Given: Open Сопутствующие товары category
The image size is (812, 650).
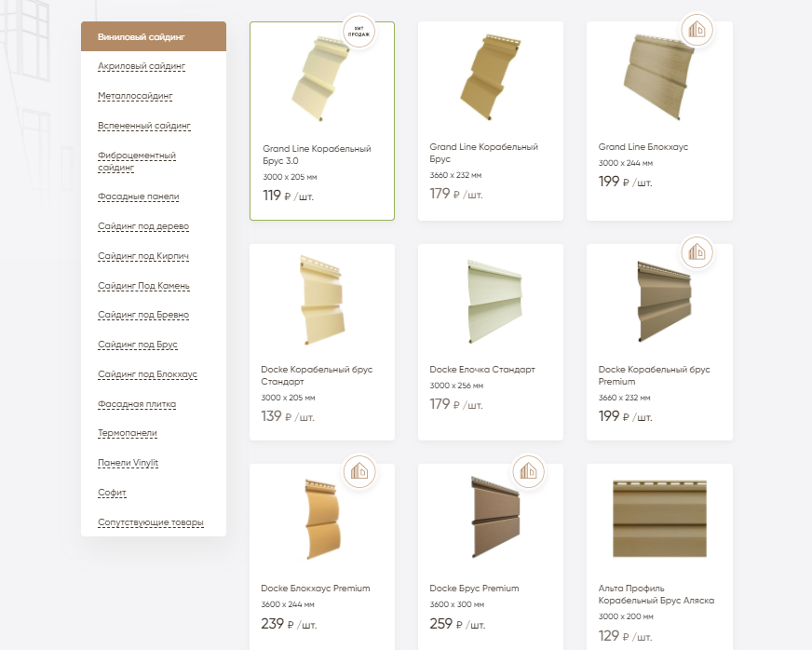Looking at the screenshot, I should (151, 522).
